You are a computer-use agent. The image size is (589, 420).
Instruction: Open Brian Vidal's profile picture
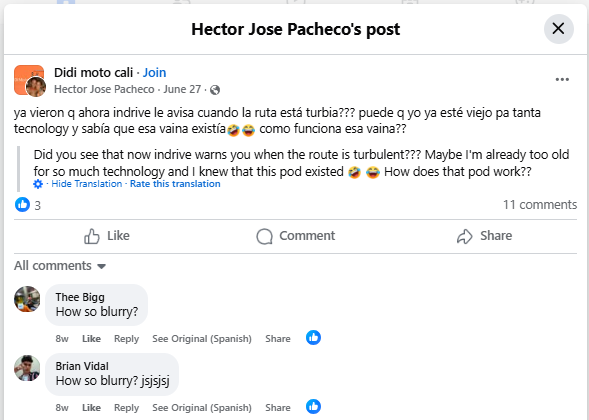click(27, 368)
